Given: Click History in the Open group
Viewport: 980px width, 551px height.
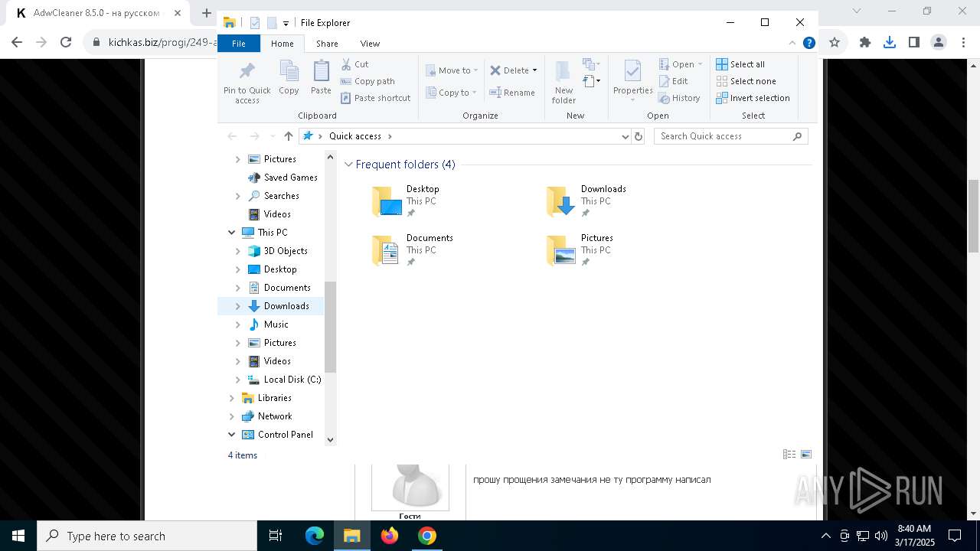Looking at the screenshot, I should (679, 98).
